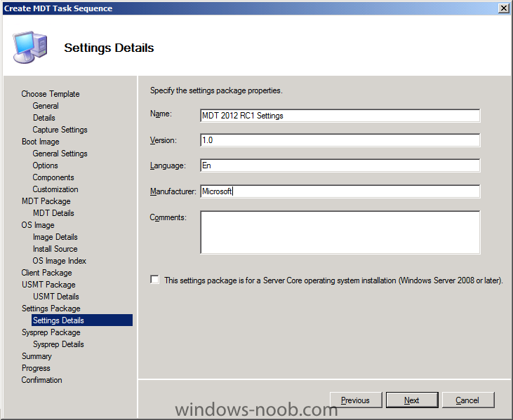Click the Next button
The width and height of the screenshot is (513, 420).
tap(412, 400)
